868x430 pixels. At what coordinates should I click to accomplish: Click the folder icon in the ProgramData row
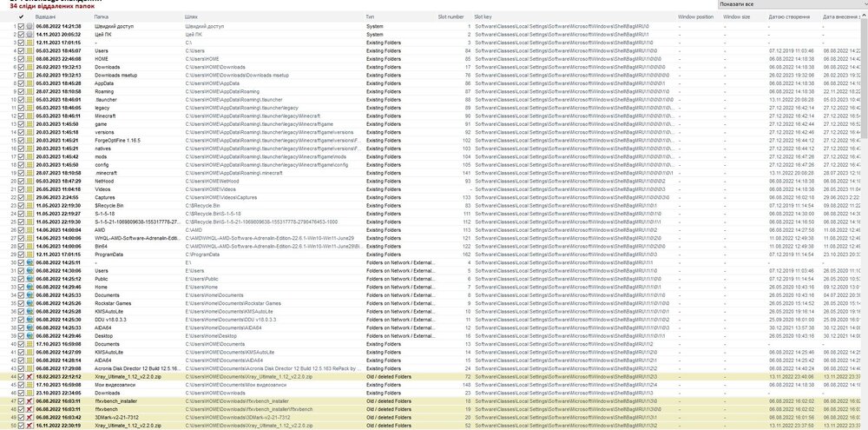(x=30, y=255)
